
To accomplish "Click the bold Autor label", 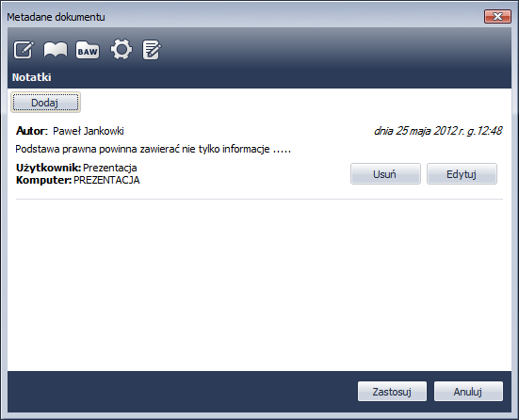I will [32, 131].
